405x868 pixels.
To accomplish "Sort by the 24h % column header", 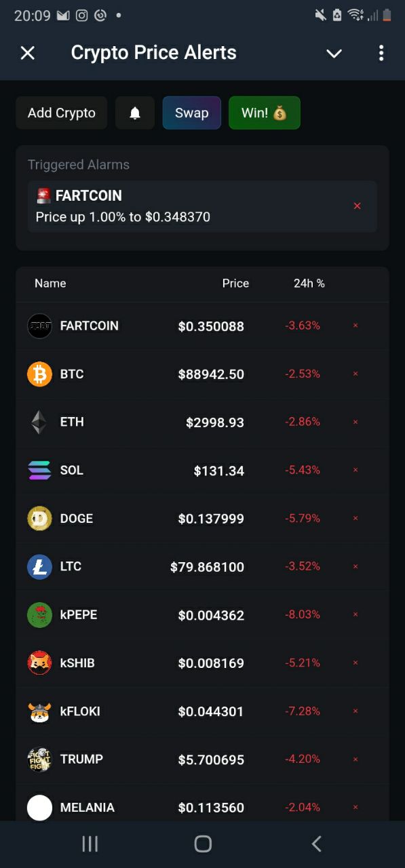I will tap(309, 283).
